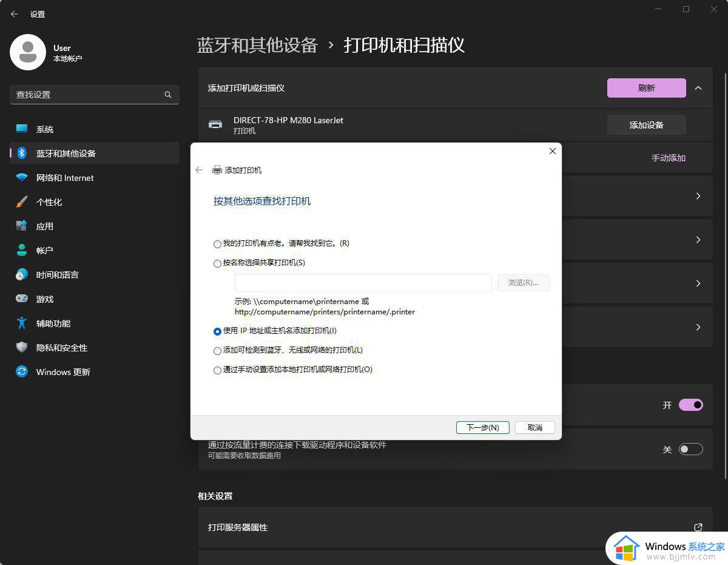Select add printer using IP address option
This screenshot has width=728, height=565.
tap(275, 331)
